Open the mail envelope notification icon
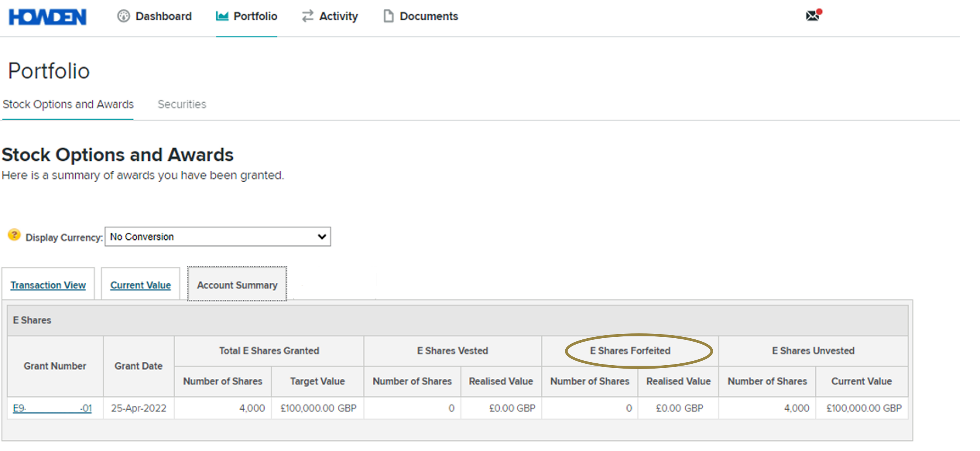 tap(813, 16)
